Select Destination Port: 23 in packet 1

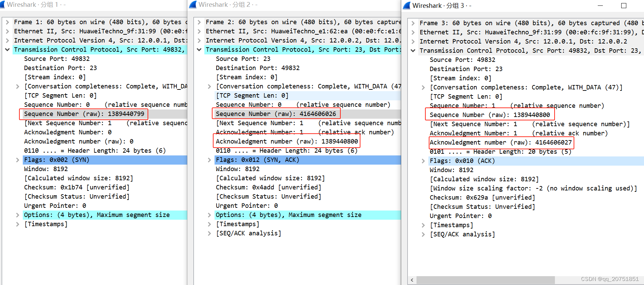pos(61,68)
